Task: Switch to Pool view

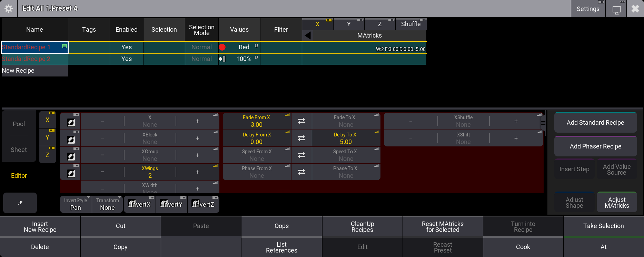Action: tap(19, 124)
